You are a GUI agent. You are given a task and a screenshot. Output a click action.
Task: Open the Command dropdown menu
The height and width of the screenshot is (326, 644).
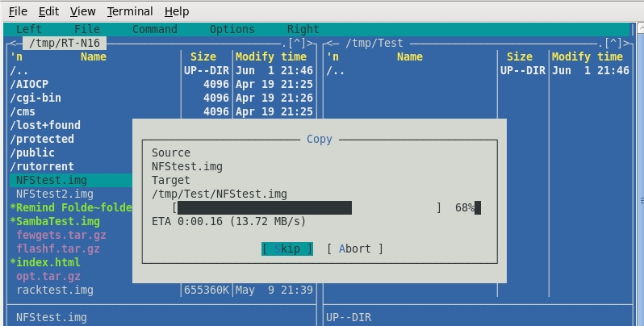154,29
